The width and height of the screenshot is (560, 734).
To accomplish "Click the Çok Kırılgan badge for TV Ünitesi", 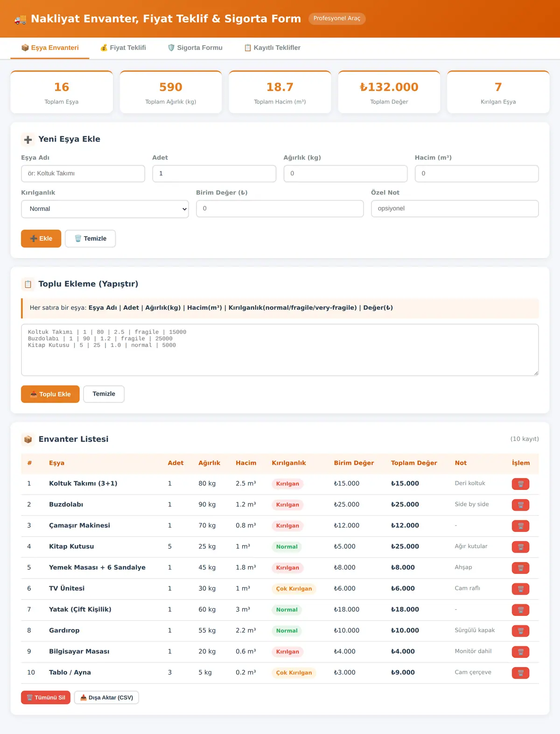I will click(294, 589).
